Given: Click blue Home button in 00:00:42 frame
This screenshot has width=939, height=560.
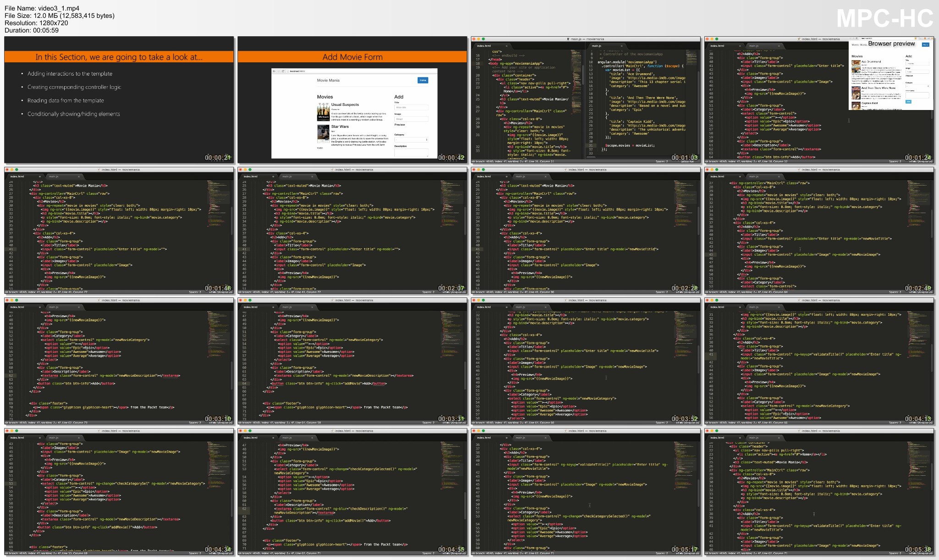Looking at the screenshot, I should 423,80.
